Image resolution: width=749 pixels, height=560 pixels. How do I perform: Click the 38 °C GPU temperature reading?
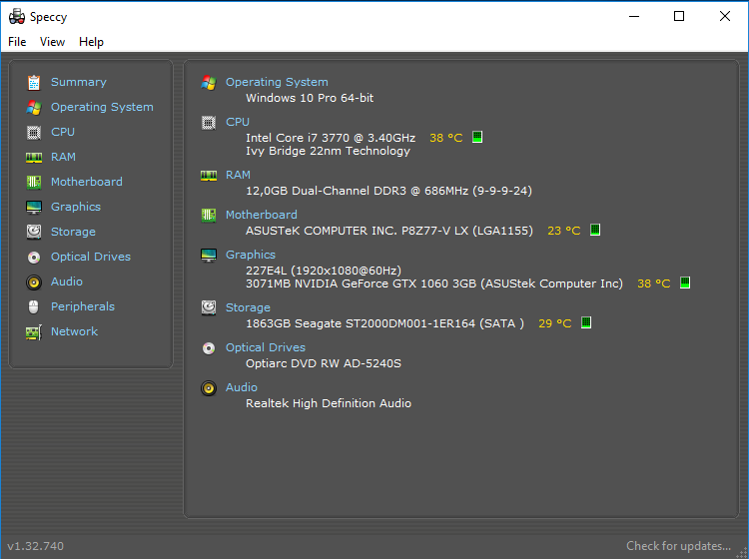coord(653,283)
